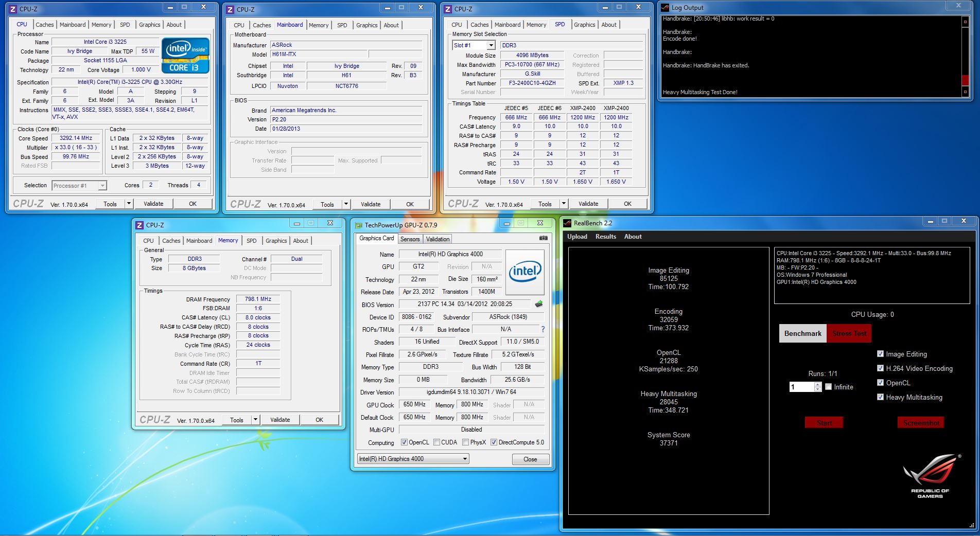Image resolution: width=980 pixels, height=536 pixels.
Task: Click the GPU-Z BIOS save chip icon
Action: click(539, 304)
